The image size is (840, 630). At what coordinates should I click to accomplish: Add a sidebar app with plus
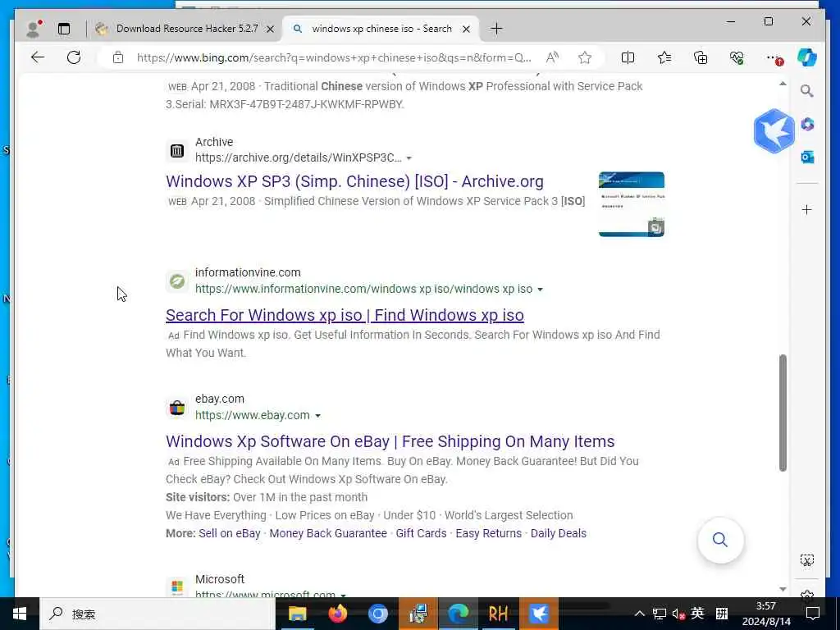(807, 209)
